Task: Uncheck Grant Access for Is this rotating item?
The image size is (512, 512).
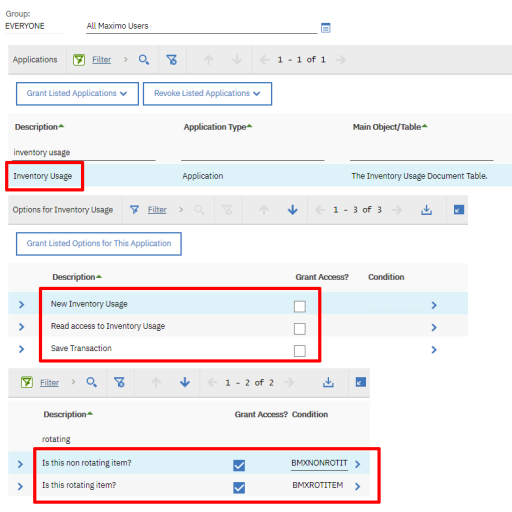Action: click(239, 488)
